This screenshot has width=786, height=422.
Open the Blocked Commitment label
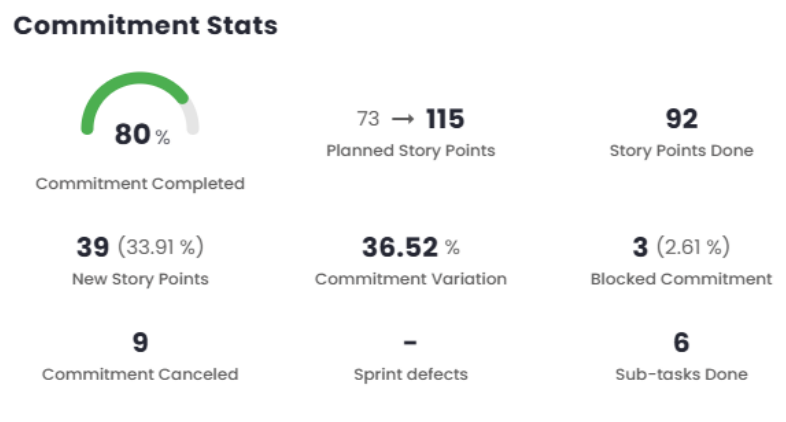[681, 279]
